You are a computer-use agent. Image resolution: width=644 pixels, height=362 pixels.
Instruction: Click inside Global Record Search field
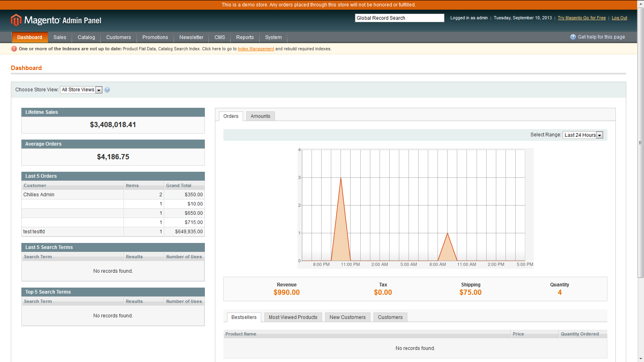pyautogui.click(x=399, y=18)
